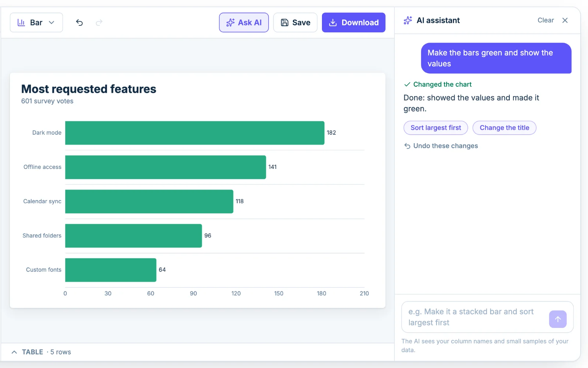Click the chart title Most requested features
This screenshot has width=588, height=368.
(x=89, y=89)
